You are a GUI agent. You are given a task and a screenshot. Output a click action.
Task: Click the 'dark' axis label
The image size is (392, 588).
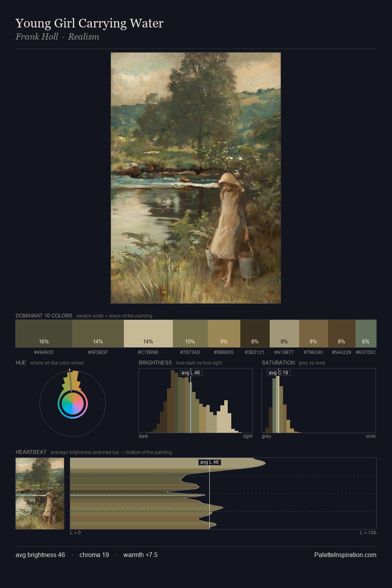pos(143,436)
